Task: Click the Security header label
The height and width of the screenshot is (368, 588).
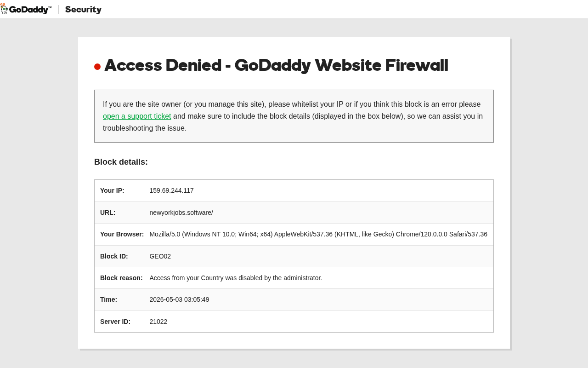Action: pos(83,10)
